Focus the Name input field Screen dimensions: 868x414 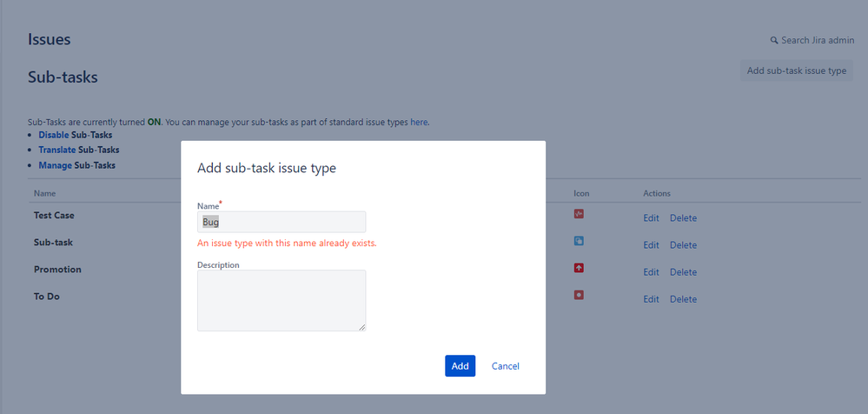pyautogui.click(x=282, y=222)
